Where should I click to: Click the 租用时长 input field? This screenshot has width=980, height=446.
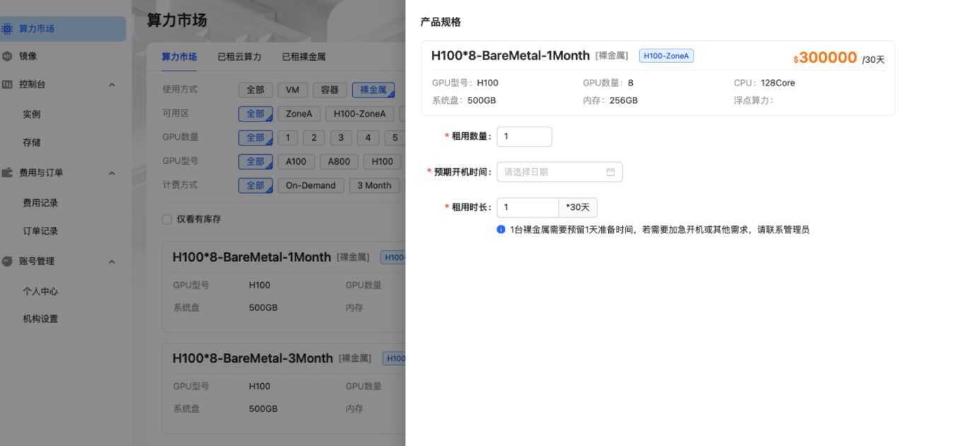[x=527, y=208]
